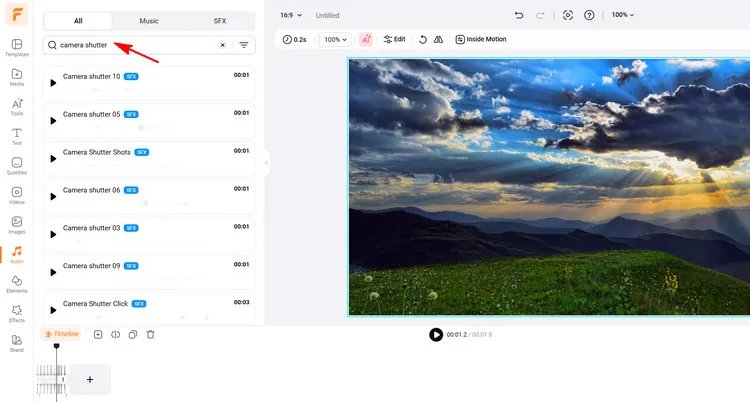Open the 16:9 aspect ratio dropdown
Screen dimensions: 750x402
tap(291, 15)
